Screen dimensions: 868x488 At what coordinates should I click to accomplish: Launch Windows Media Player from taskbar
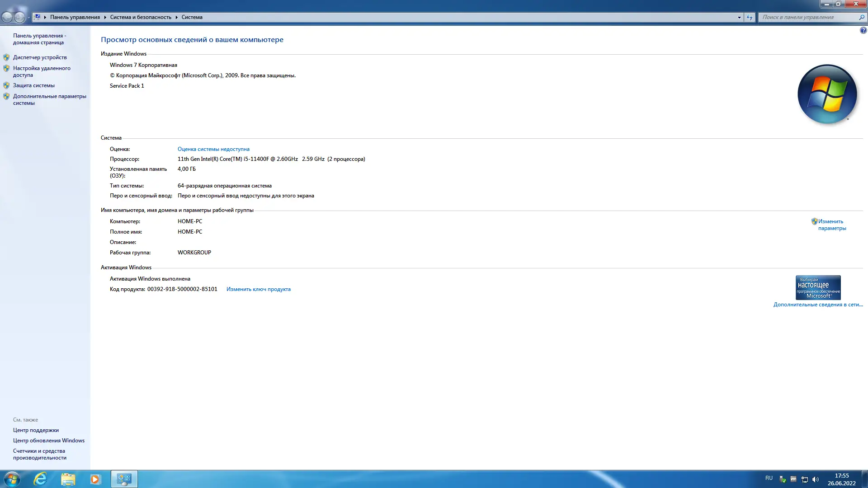[x=95, y=479]
